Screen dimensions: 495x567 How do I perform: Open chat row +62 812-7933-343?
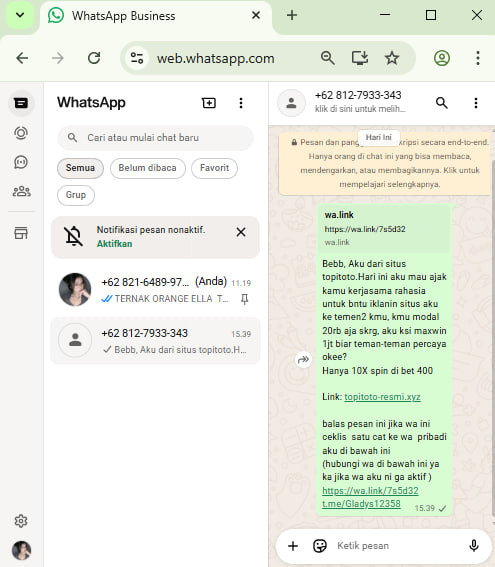tap(155, 341)
